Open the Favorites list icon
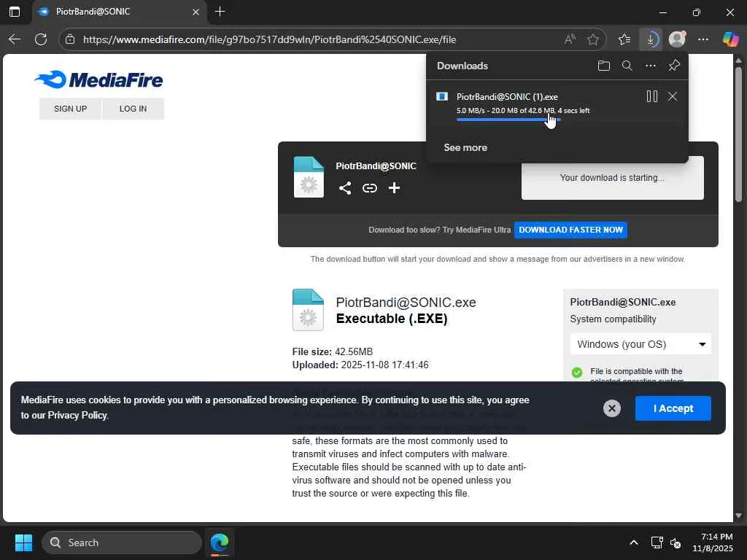Viewport: 747px width, 560px height. tap(624, 39)
